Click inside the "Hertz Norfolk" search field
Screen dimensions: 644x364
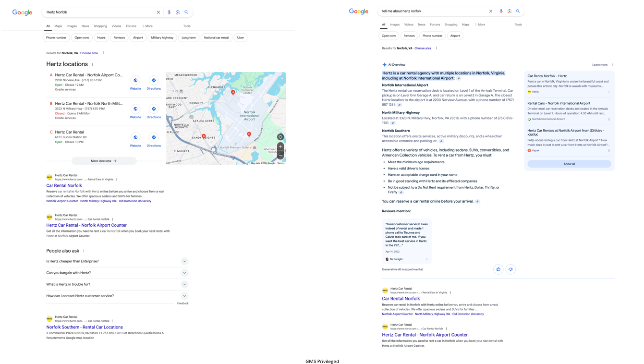coord(98,12)
